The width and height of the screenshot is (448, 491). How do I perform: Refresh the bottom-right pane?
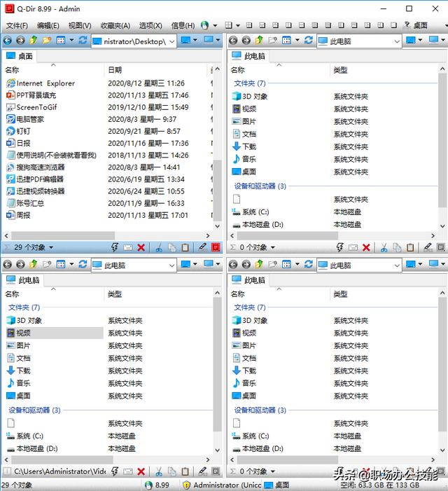coord(309,264)
